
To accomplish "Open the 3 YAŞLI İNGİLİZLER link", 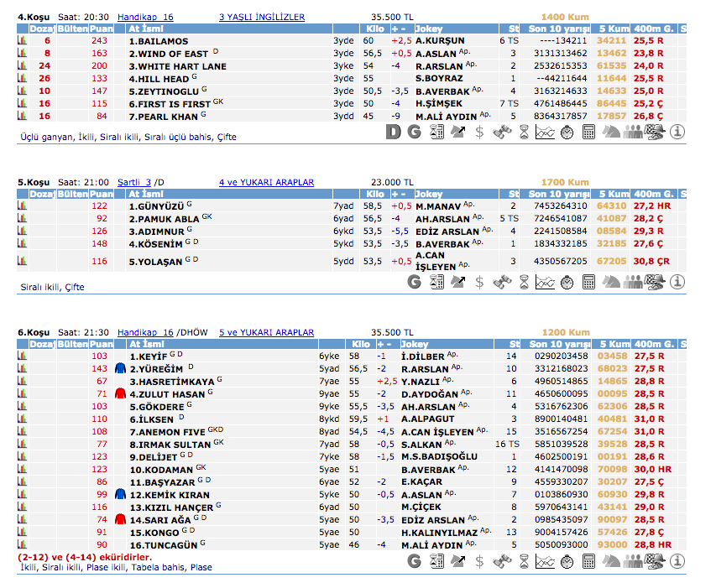I will click(262, 17).
